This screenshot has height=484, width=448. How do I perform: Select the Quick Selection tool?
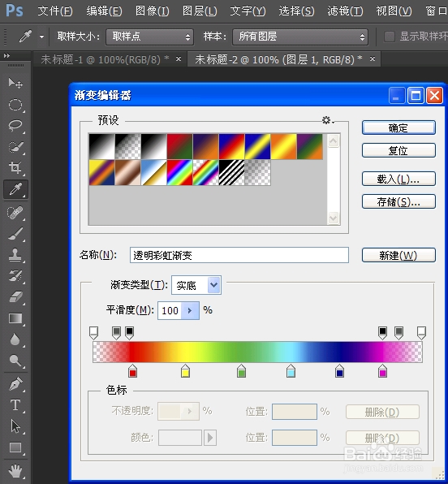pyautogui.click(x=15, y=147)
